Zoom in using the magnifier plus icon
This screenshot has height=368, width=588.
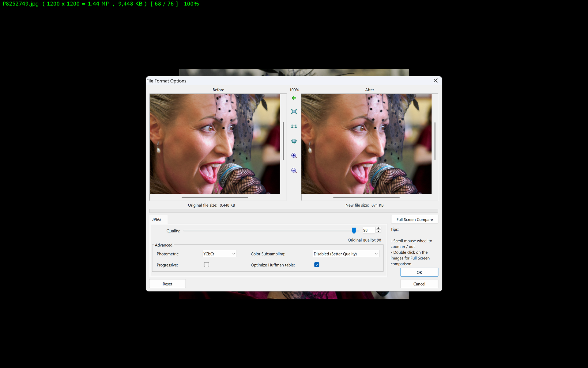coord(294,155)
